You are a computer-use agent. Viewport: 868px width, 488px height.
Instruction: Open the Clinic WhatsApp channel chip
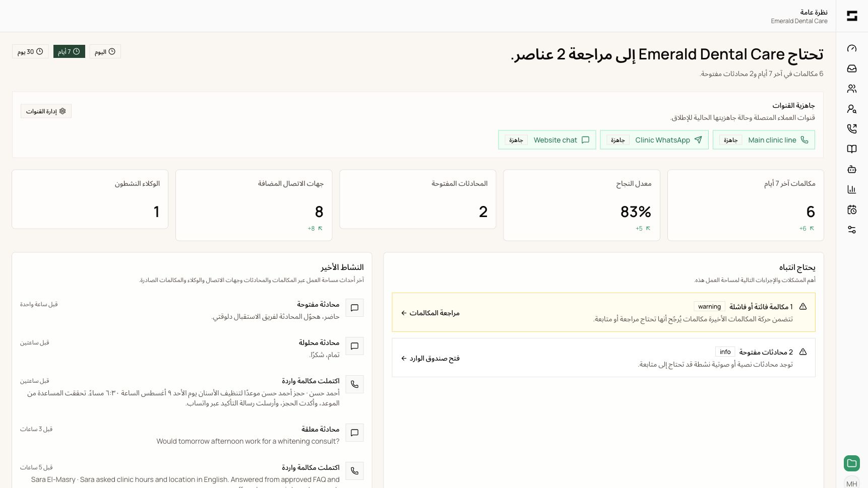tap(654, 140)
